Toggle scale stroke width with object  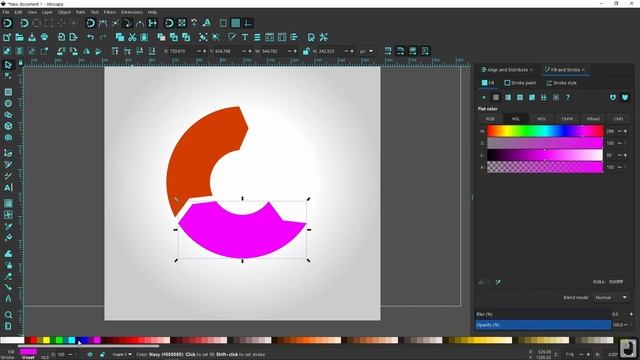click(x=388, y=51)
